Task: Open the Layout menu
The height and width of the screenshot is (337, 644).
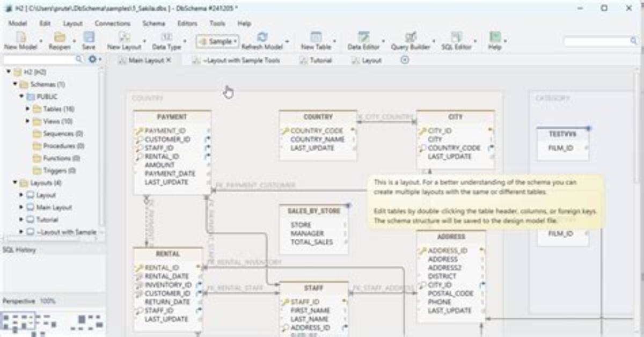Action: [x=73, y=24]
